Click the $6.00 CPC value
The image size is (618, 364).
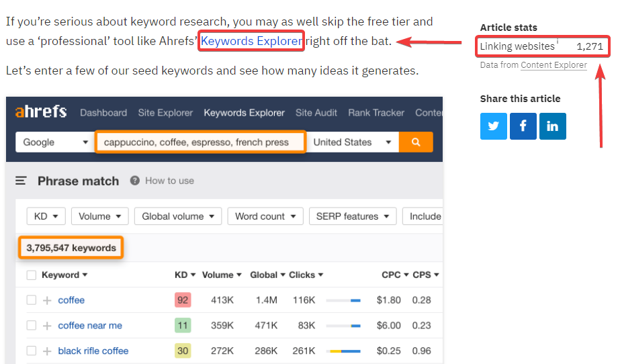point(389,326)
